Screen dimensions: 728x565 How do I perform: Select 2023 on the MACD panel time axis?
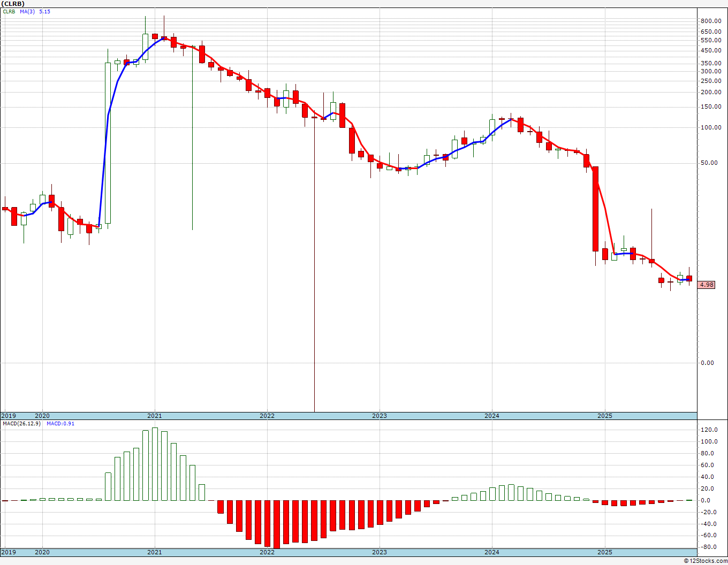379,552
